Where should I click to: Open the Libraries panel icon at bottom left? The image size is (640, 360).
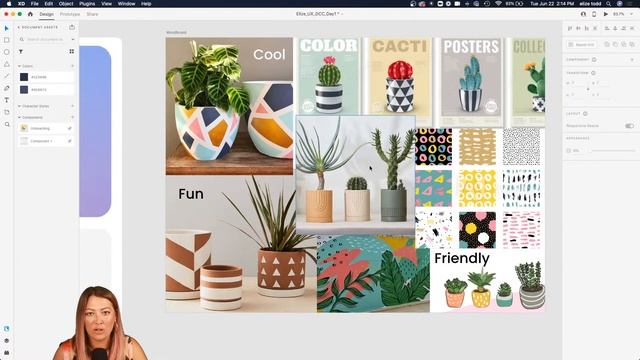click(x=7, y=329)
